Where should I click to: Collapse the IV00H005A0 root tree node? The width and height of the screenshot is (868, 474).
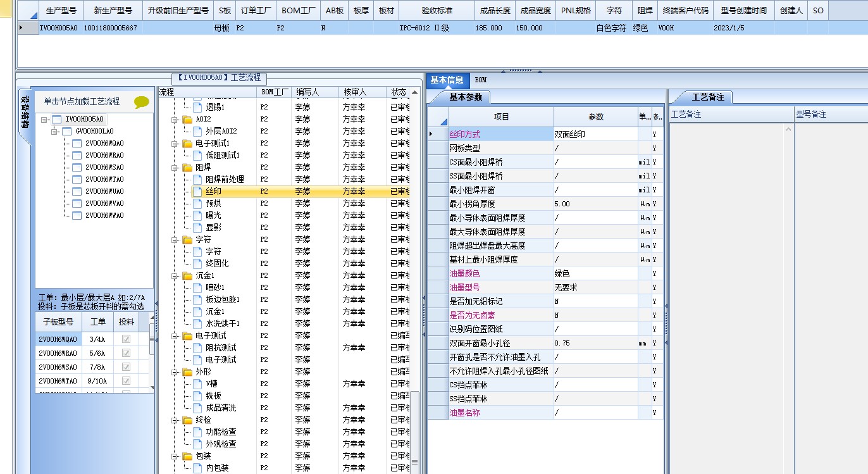[x=45, y=119]
